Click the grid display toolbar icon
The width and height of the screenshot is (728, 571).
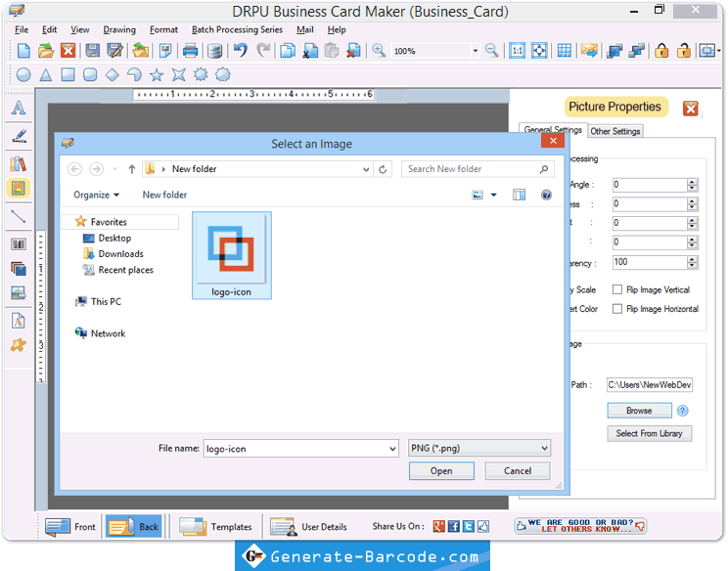pyautogui.click(x=565, y=51)
